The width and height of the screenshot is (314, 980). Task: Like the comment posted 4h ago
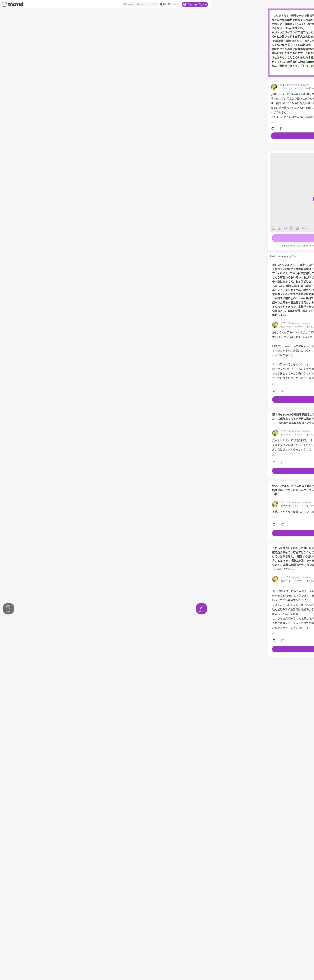[274, 463]
